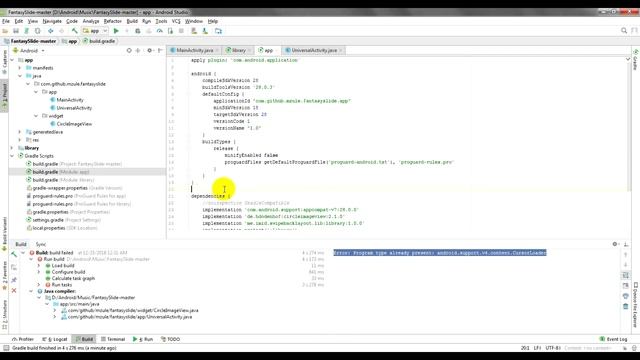Open Device File Explorer side tab
The height and width of the screenshot is (360, 640).
[636, 304]
